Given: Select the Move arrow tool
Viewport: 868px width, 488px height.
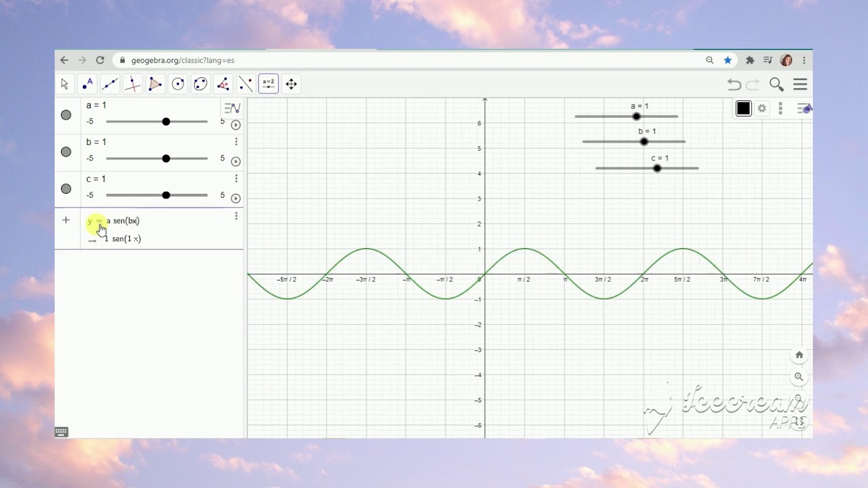Looking at the screenshot, I should coord(65,84).
